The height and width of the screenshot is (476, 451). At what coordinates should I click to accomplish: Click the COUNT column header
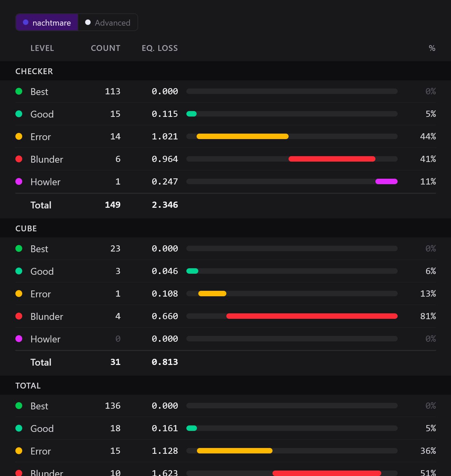(105, 48)
